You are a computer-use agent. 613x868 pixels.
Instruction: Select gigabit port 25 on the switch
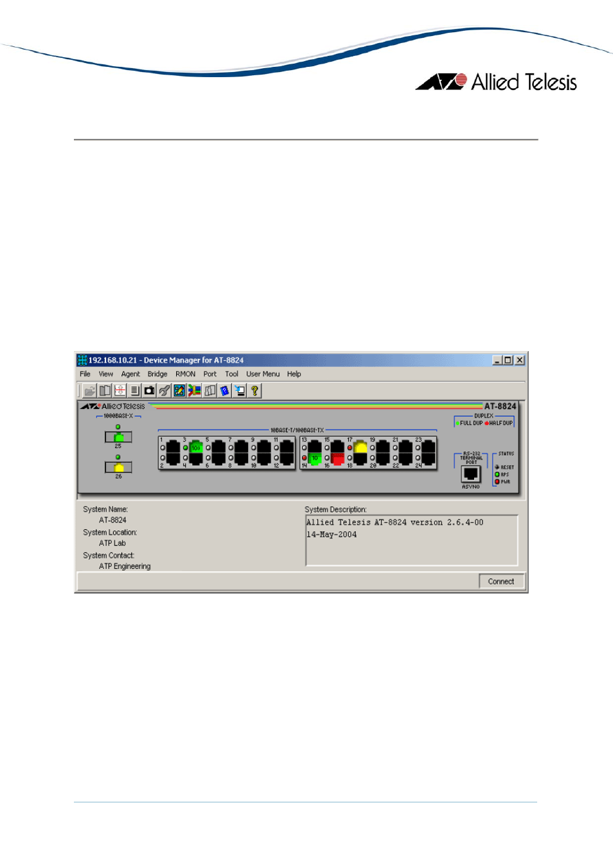coord(118,437)
